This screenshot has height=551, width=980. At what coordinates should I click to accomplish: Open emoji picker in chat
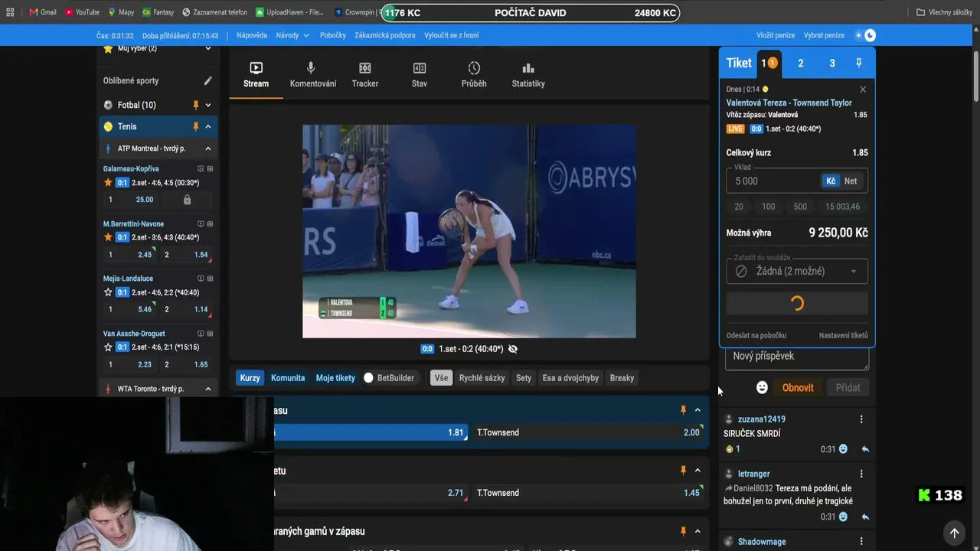tap(762, 388)
